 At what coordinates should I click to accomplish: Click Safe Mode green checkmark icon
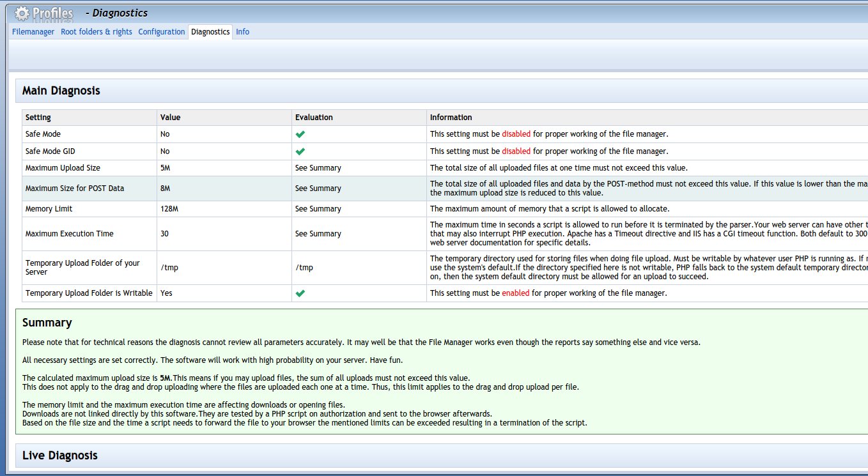(x=300, y=134)
